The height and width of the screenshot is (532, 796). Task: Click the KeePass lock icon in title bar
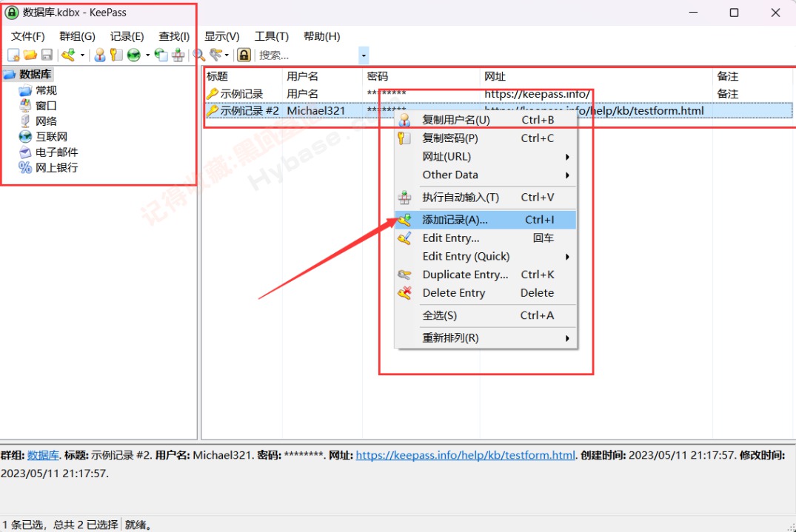(12, 13)
